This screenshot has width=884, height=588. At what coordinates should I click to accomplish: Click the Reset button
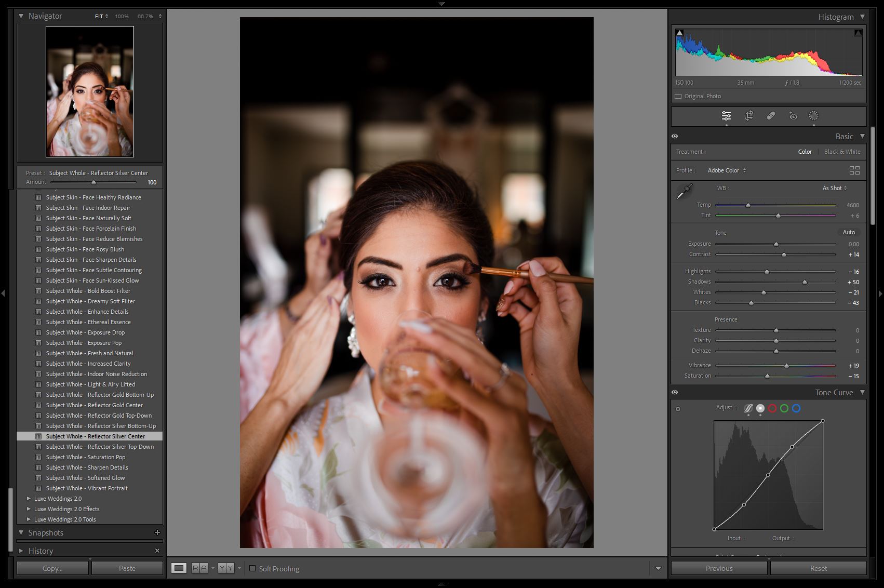point(818,568)
